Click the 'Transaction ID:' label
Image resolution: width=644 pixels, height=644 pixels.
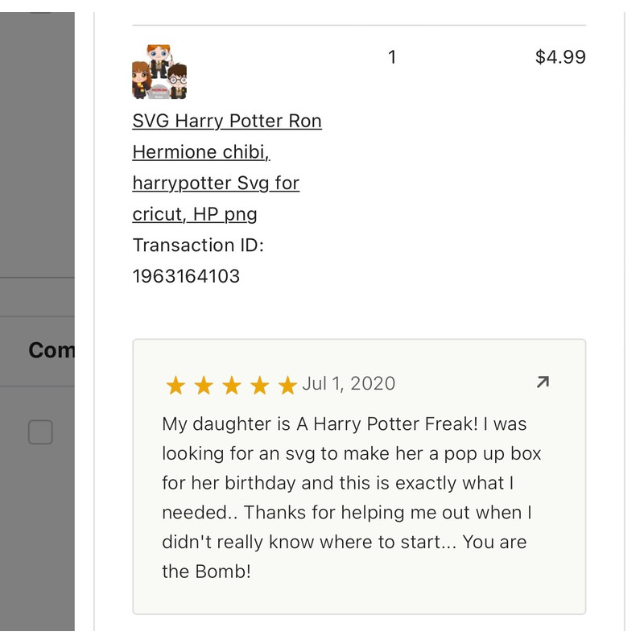pos(198,245)
